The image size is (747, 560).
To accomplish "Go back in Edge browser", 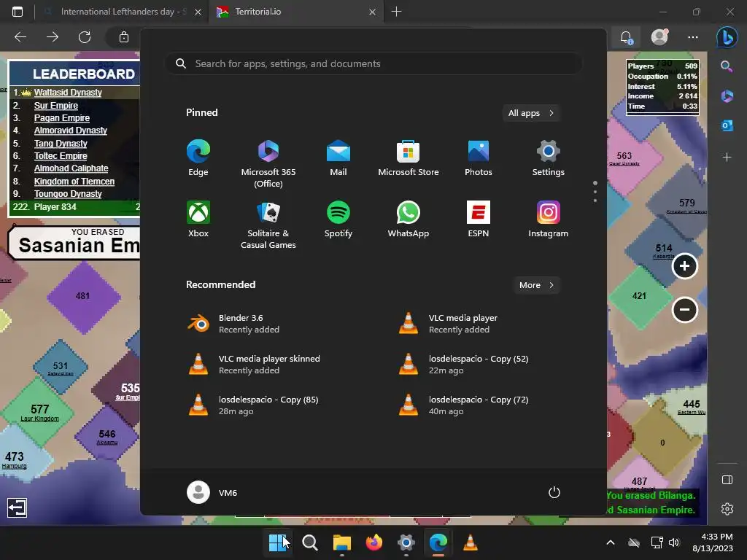I will point(20,37).
